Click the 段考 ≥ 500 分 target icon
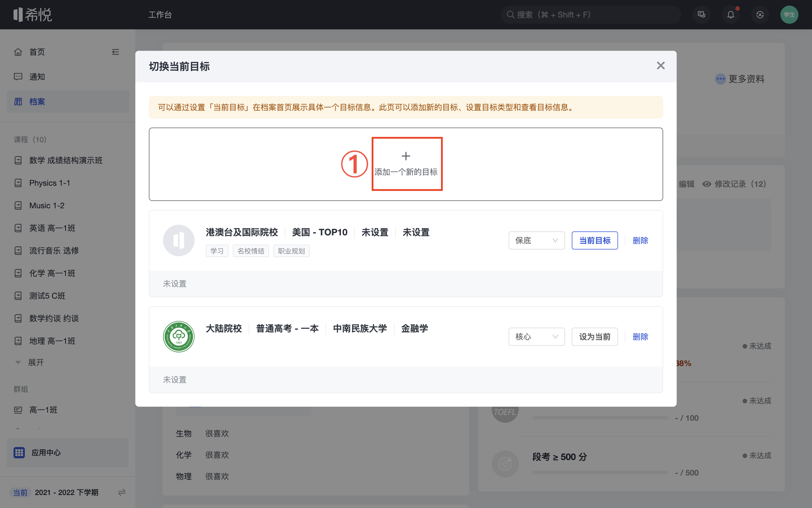Image resolution: width=812 pixels, height=508 pixels. pyautogui.click(x=505, y=464)
